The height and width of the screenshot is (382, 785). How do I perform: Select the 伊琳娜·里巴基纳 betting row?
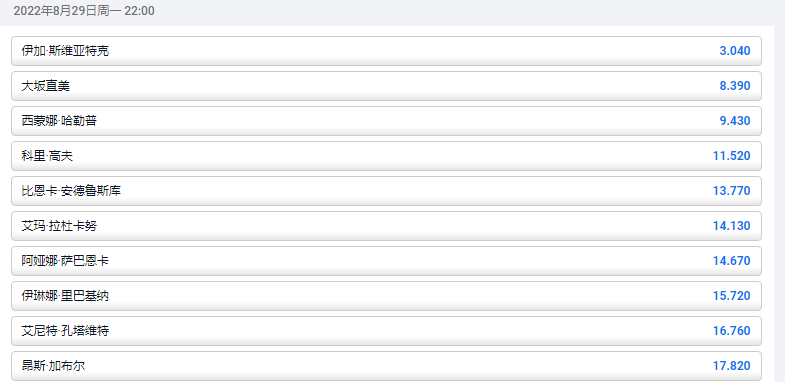386,296
